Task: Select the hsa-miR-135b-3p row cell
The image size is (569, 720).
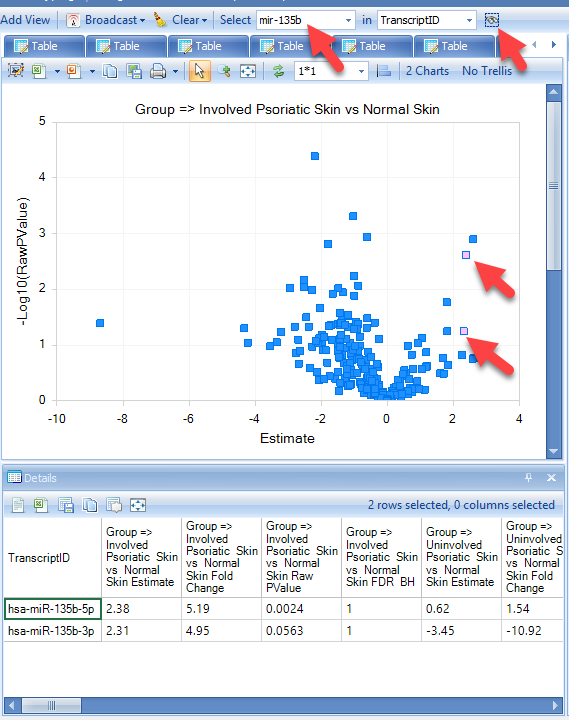Action: pos(52,631)
